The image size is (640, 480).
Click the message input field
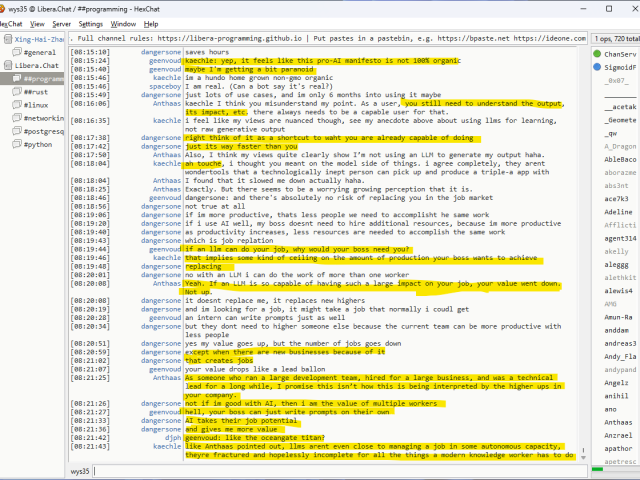coord(340,470)
